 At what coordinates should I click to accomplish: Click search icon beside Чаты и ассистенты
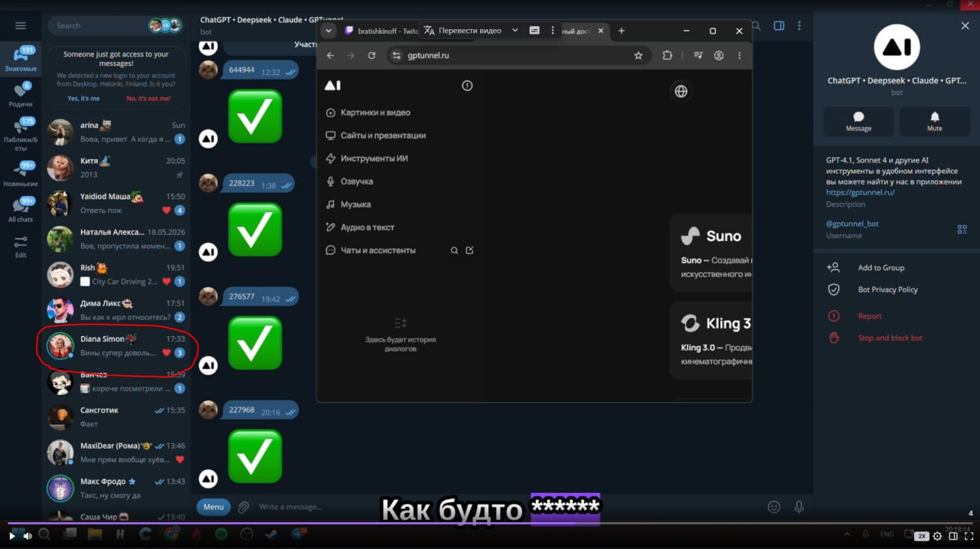[454, 250]
